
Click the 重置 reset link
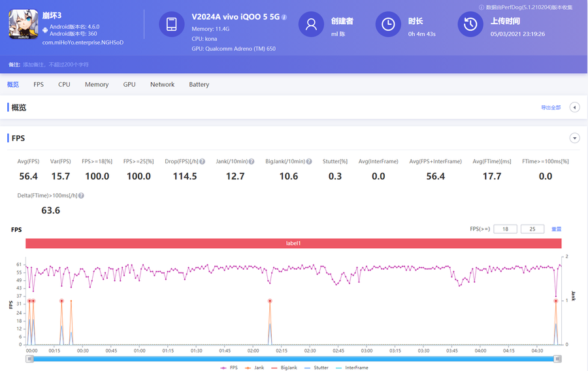click(x=557, y=229)
